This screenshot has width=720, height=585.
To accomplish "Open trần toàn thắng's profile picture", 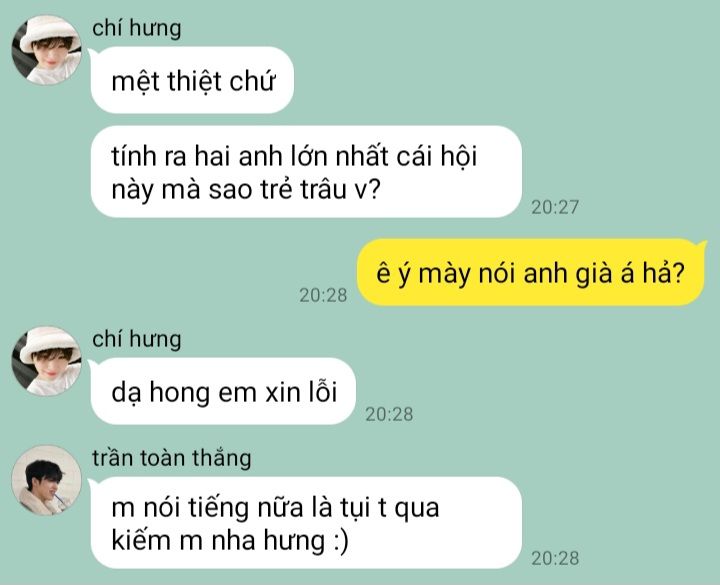I will coord(47,480).
